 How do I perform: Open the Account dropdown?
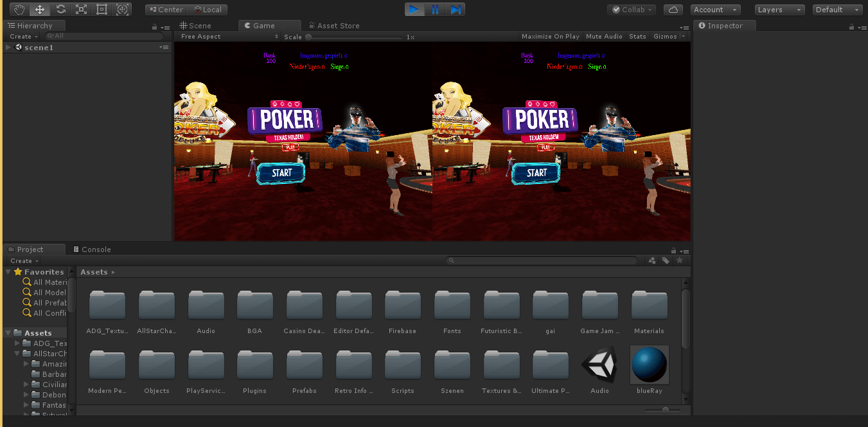[716, 10]
